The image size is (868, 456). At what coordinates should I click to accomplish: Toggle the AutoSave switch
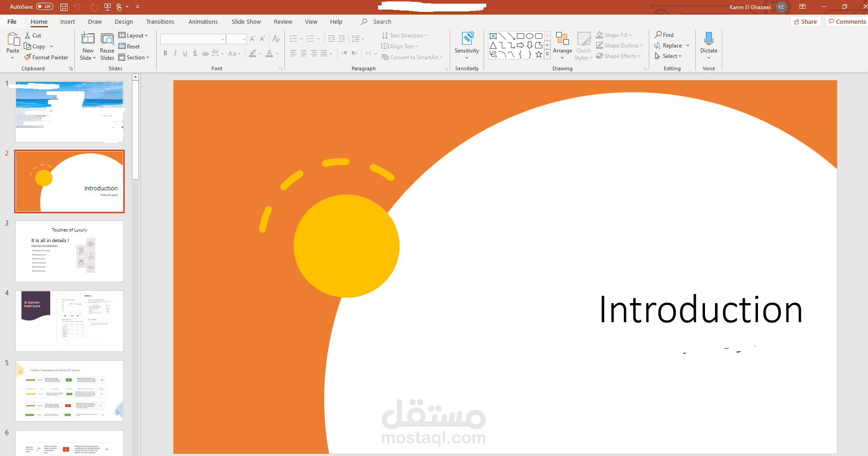pos(45,7)
